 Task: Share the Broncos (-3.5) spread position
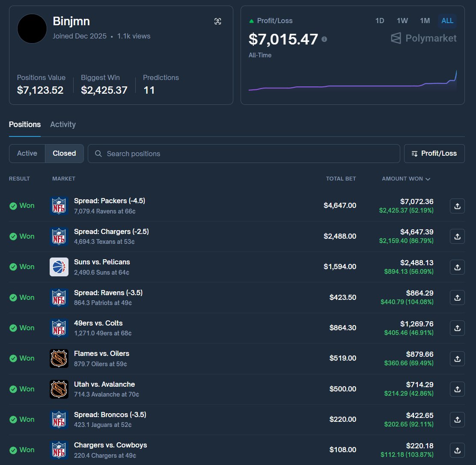pos(457,420)
